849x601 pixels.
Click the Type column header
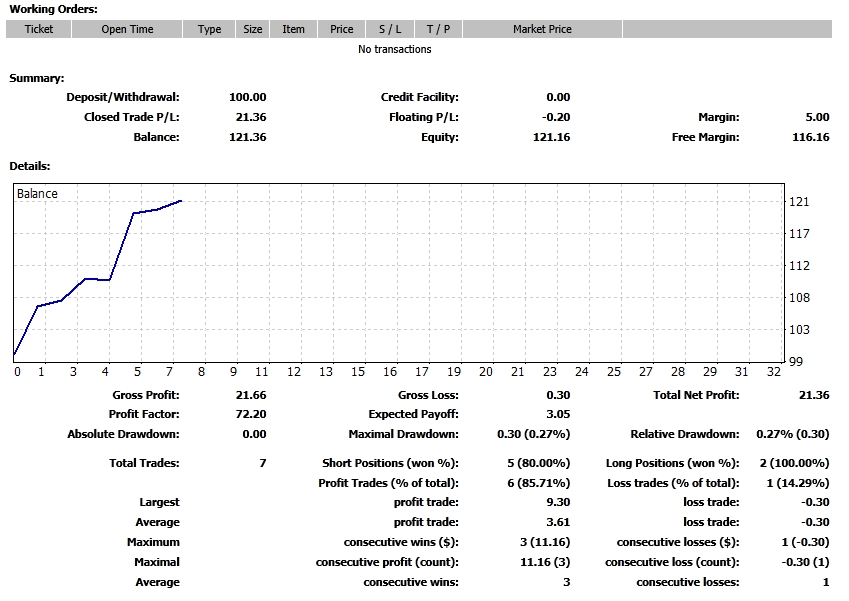(x=209, y=29)
